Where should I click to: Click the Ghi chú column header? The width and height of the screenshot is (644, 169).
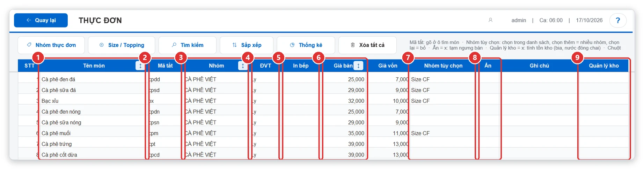539,66
